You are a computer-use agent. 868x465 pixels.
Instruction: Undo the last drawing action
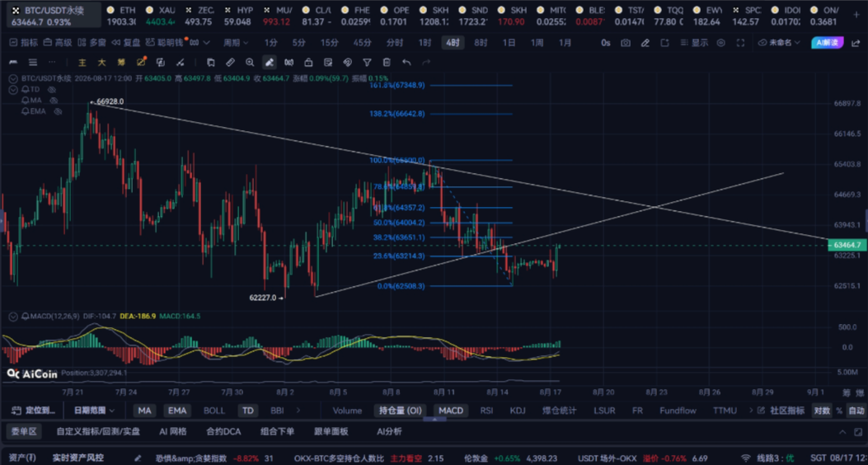(406, 63)
